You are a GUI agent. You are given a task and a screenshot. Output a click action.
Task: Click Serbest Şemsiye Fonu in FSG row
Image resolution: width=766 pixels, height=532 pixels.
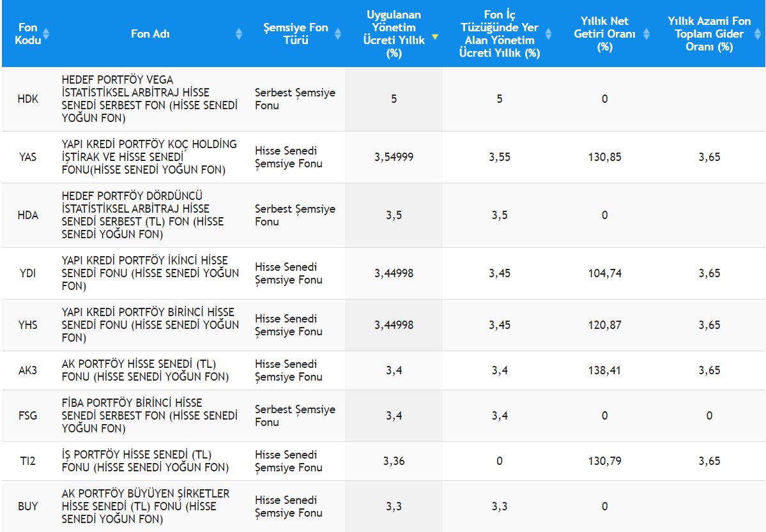tap(295, 416)
